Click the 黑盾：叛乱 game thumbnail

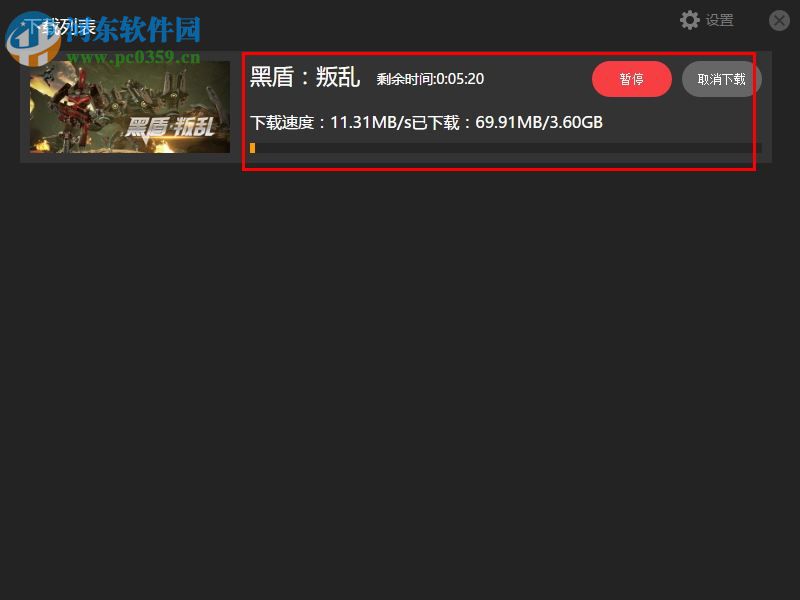point(128,106)
